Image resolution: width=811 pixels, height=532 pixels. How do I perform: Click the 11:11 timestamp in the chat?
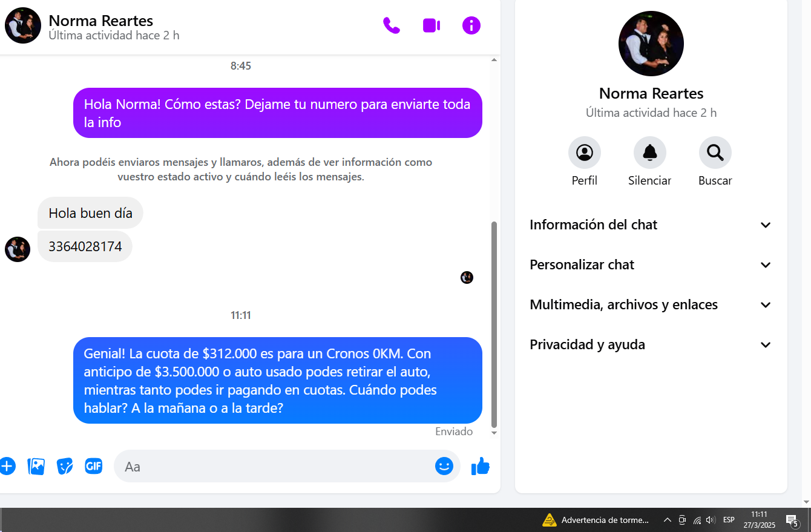(241, 315)
